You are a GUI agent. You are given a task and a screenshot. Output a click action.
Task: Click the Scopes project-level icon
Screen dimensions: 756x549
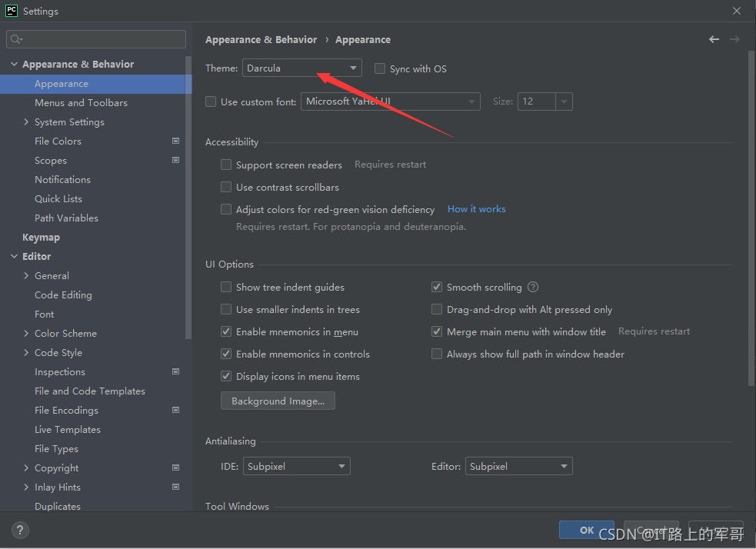176,160
